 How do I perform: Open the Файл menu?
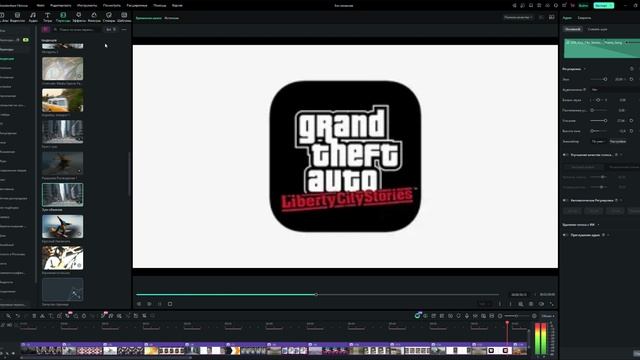click(40, 5)
